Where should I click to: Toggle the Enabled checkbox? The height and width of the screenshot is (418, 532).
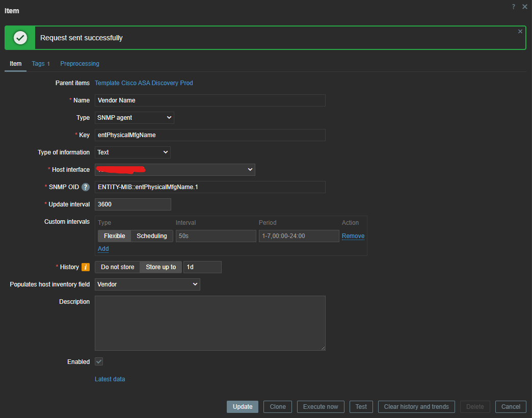point(99,361)
